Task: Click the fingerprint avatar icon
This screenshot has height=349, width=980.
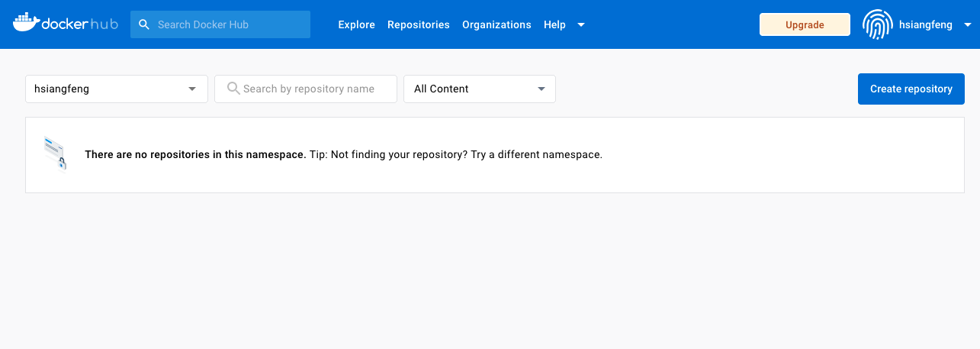Action: click(x=877, y=24)
